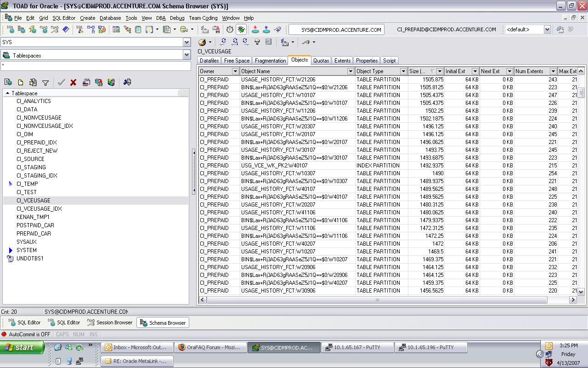Select the SYSTEM tablespace
This screenshot has width=588, height=368.
[27, 250]
